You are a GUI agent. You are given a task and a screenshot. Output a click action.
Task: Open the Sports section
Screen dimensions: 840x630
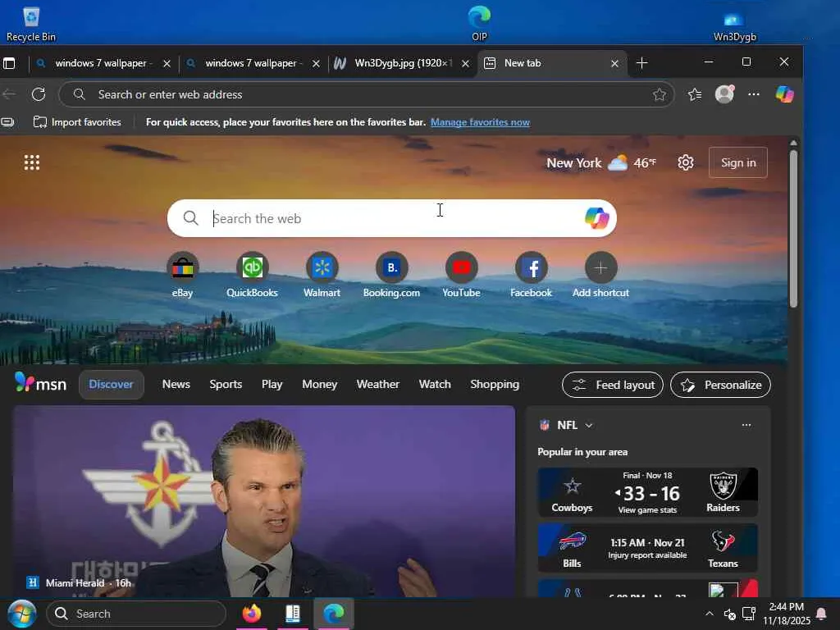coord(226,384)
